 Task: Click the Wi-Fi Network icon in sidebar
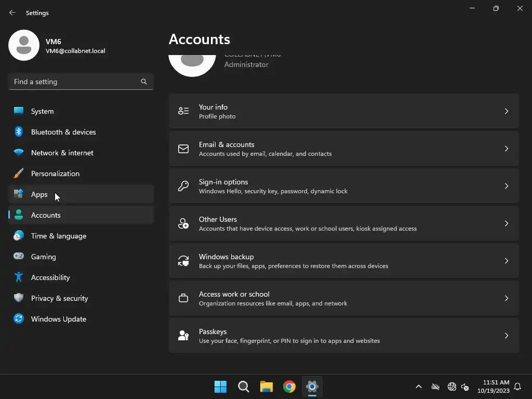point(19,153)
